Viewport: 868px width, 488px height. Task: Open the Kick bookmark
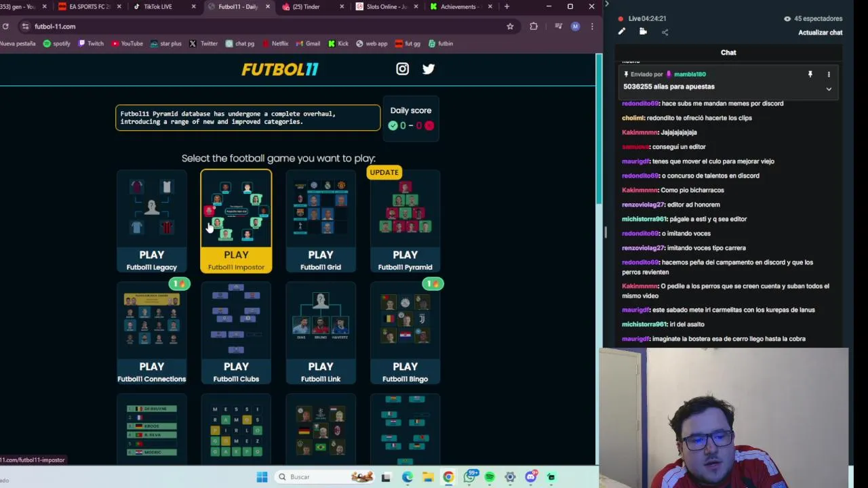click(x=338, y=43)
